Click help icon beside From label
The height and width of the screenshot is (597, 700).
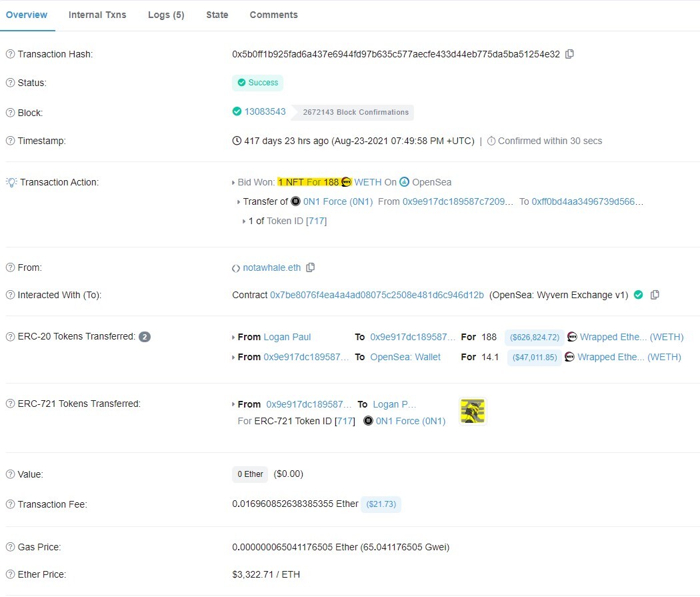pyautogui.click(x=10, y=267)
